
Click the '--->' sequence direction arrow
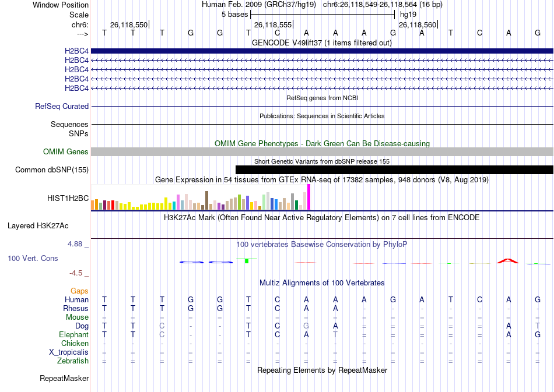[x=83, y=34]
